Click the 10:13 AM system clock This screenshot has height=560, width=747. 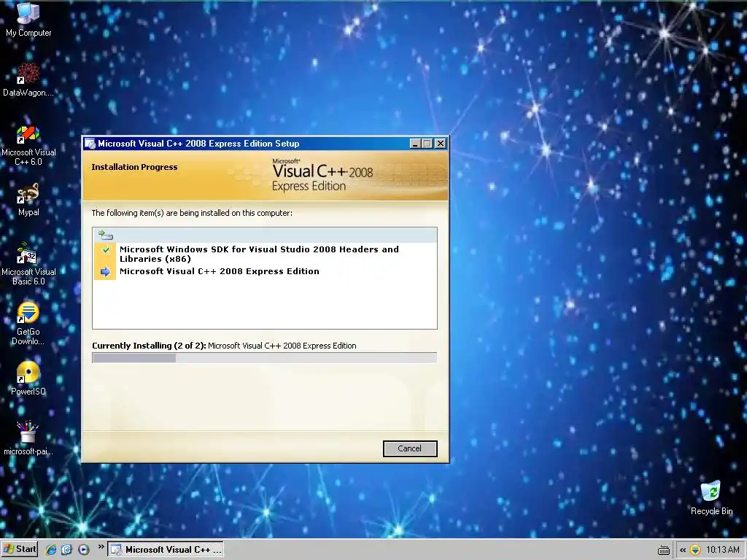723,550
